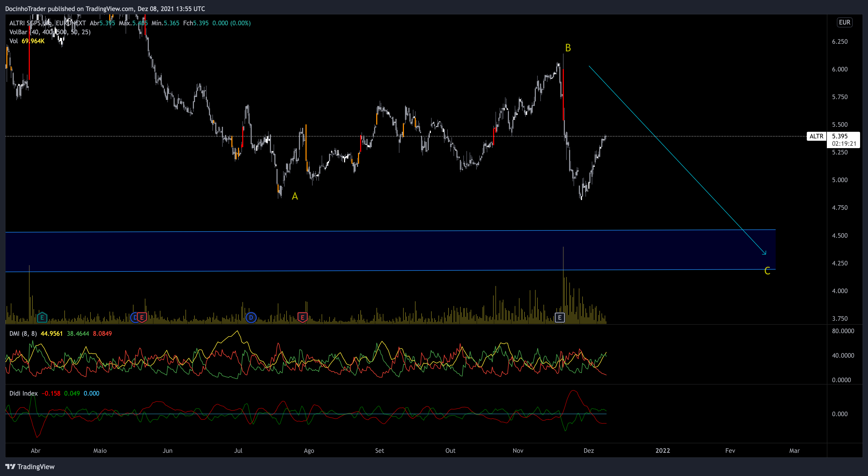The image size is (868, 476).
Task: Click the blue dividend D marker in July
Action: coord(251,317)
